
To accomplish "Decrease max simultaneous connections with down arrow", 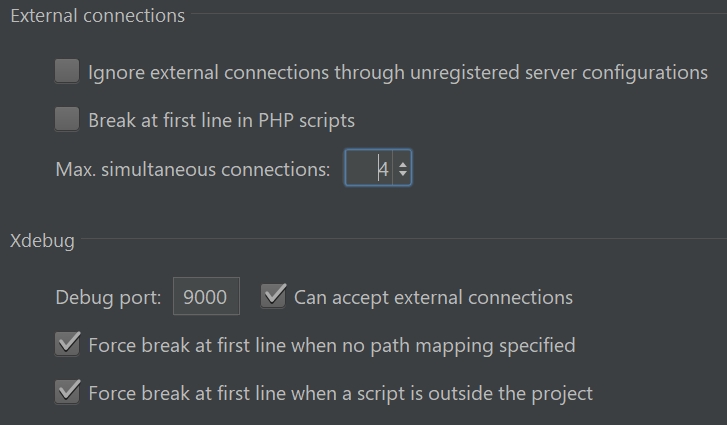I will tap(402, 175).
